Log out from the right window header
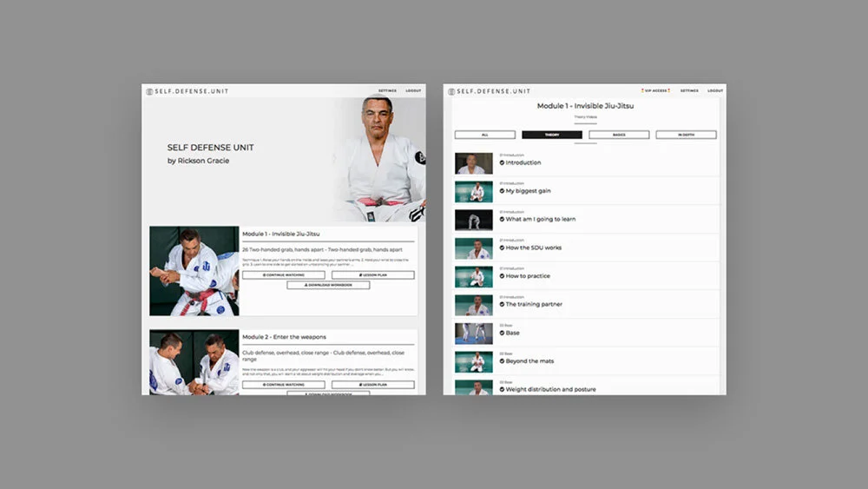This screenshot has height=489, width=868. [x=715, y=91]
